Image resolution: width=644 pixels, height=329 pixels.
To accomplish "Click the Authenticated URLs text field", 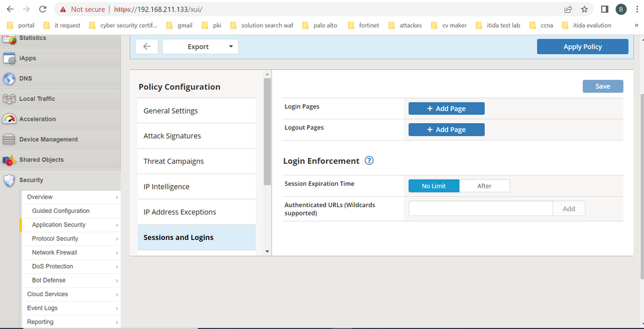I will (480, 208).
